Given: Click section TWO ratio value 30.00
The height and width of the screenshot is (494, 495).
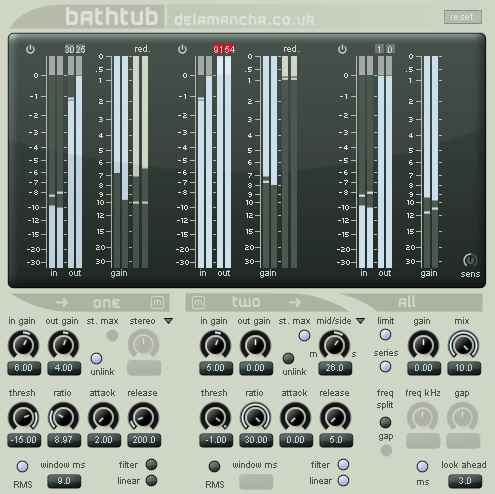Looking at the screenshot, I should [256, 440].
